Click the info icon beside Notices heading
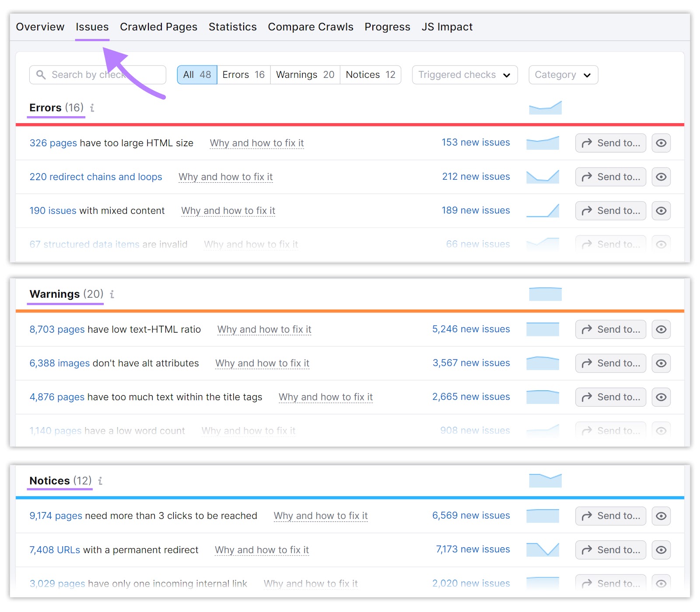 [100, 481]
